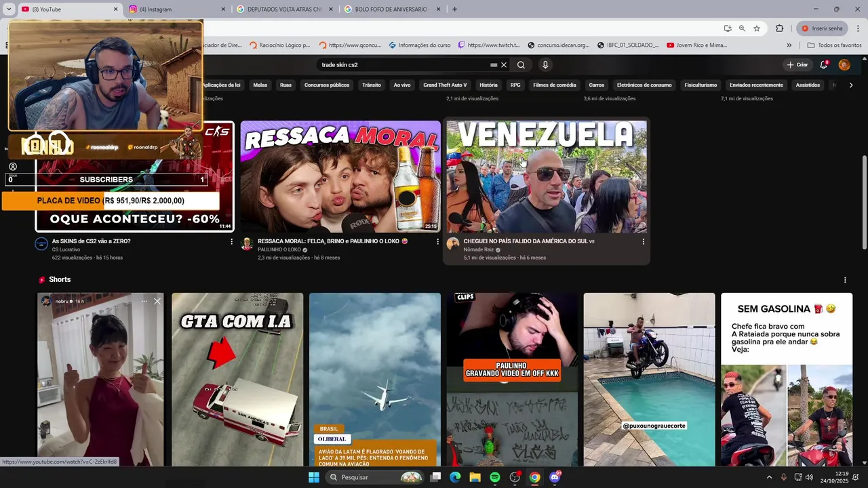Open Chrome extensions puzzle icon

(x=779, y=28)
